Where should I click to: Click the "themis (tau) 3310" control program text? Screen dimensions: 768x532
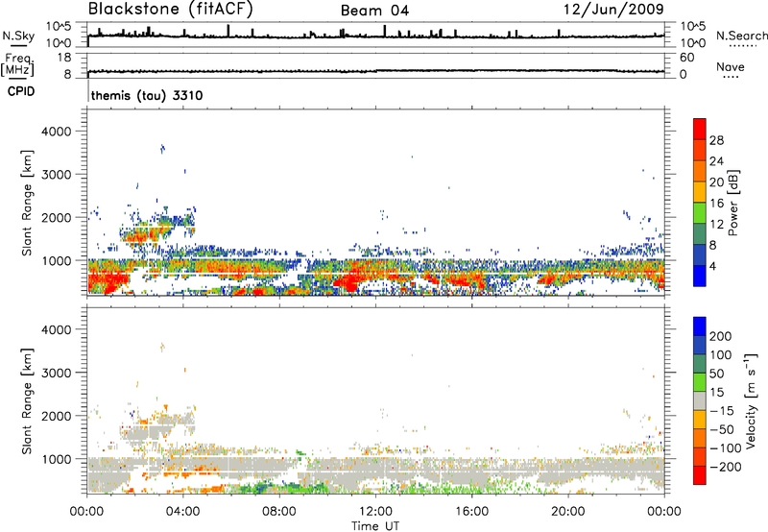pos(147,95)
